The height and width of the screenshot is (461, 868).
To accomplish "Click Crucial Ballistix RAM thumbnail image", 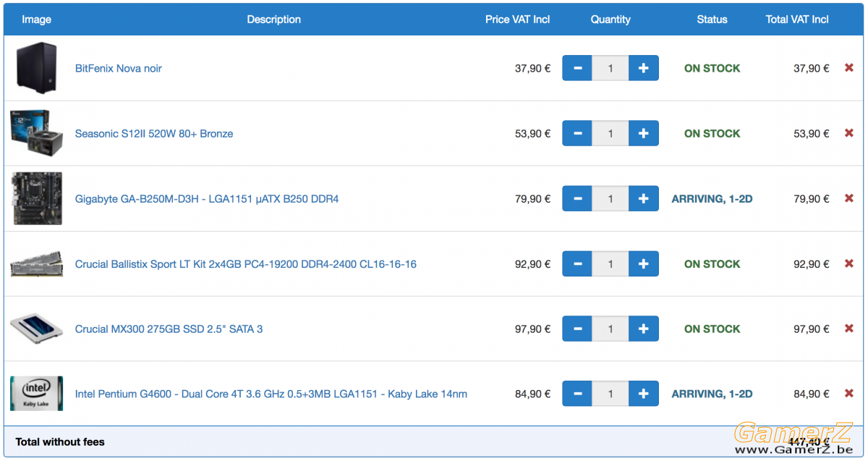I will (36, 264).
